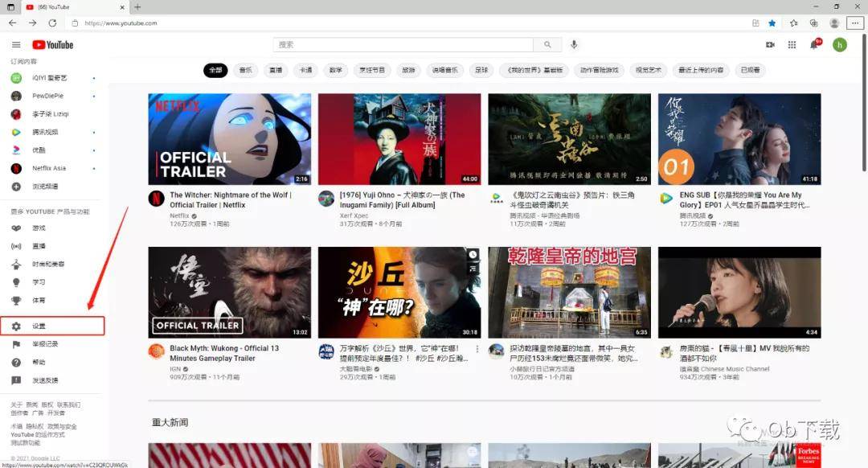Start voice search with the microphone
Viewport: 868px width, 468px height.
(574, 45)
